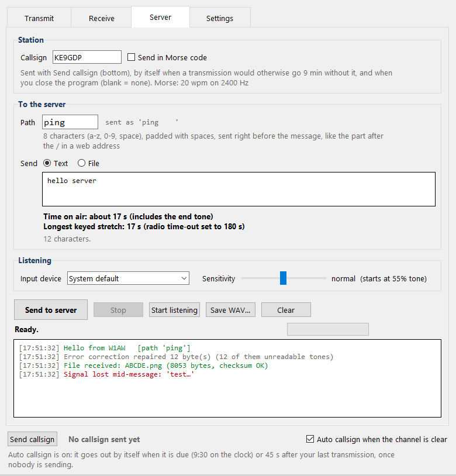Clear the log with Clear button
The image size is (456, 476).
pyautogui.click(x=286, y=310)
